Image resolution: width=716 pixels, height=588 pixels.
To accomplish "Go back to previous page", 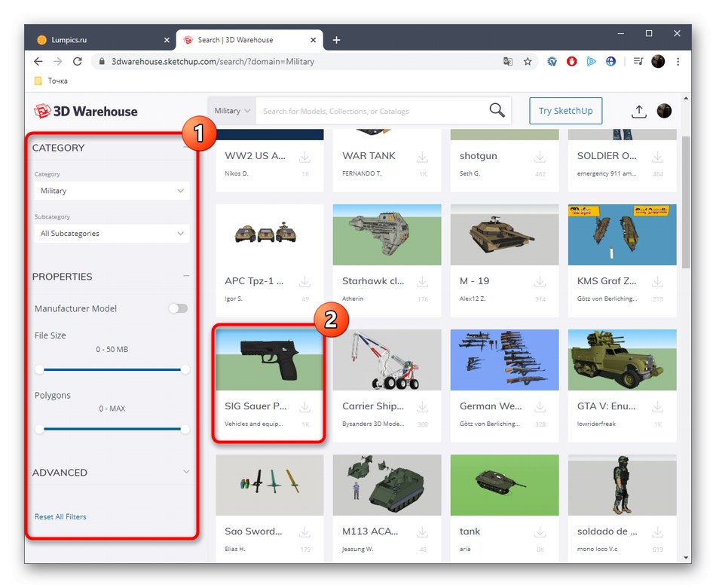I will click(x=38, y=61).
